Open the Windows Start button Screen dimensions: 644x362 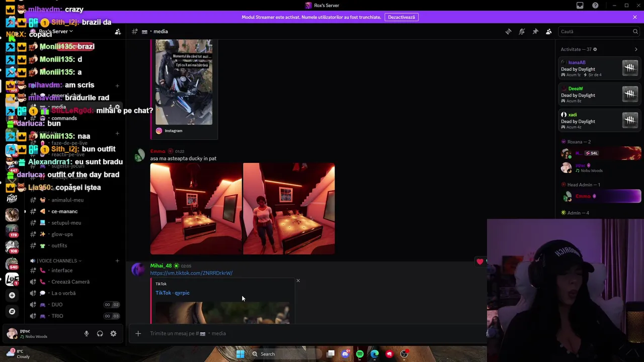240,354
